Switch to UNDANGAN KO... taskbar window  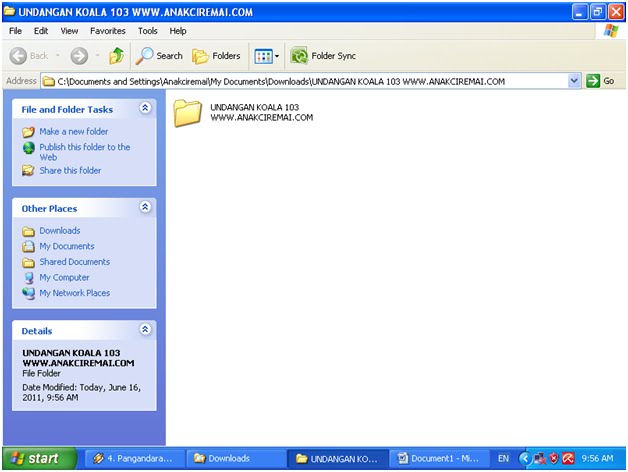point(337,458)
